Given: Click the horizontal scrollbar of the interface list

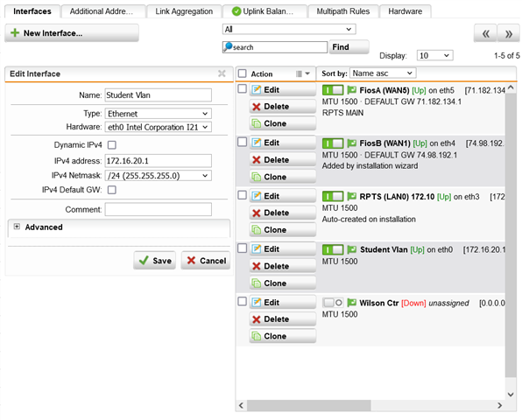Looking at the screenshot, I should pyautogui.click(x=308, y=405).
